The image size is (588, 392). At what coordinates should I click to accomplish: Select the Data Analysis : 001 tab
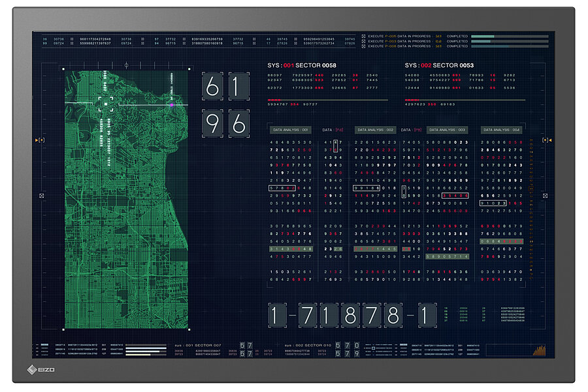(291, 130)
